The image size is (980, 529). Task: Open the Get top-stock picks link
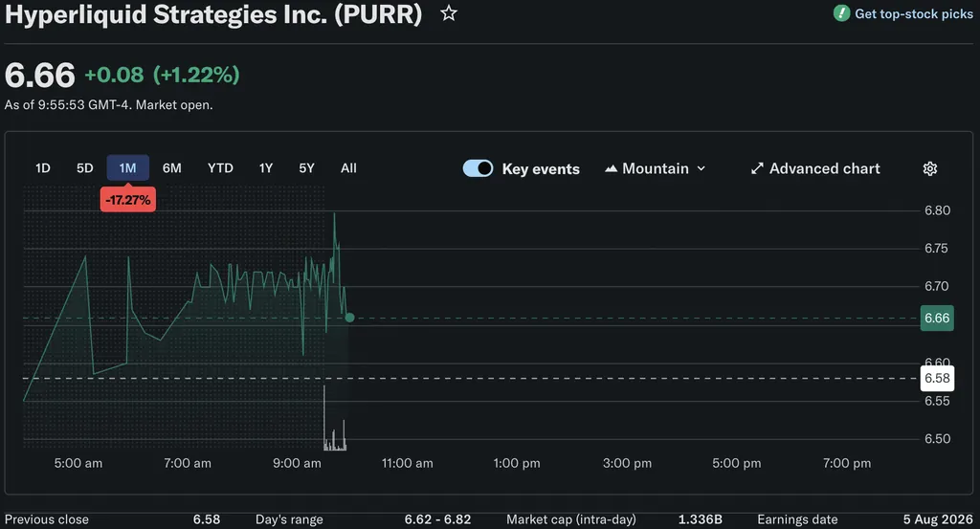click(x=913, y=13)
